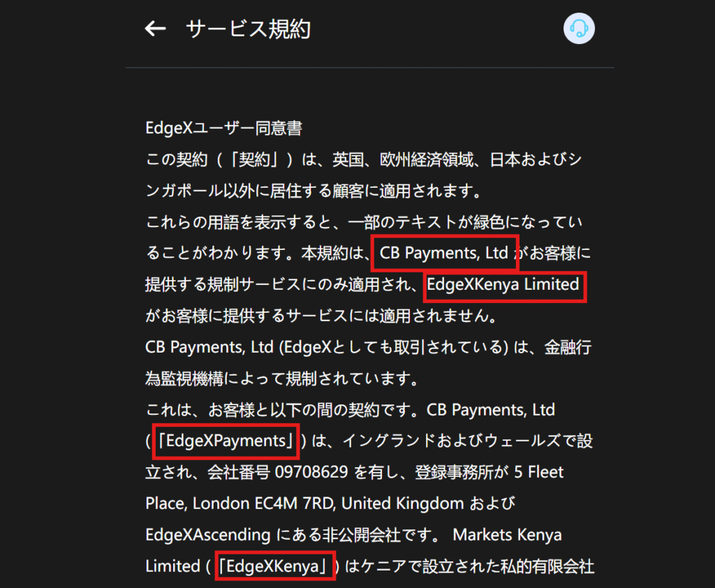Click company number 09708629

311,472
